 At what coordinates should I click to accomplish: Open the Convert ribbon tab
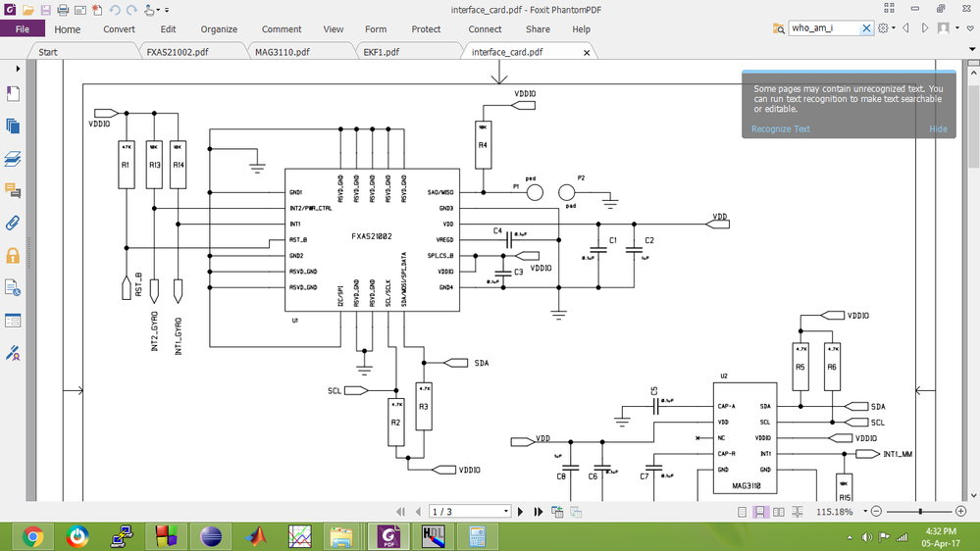119,29
